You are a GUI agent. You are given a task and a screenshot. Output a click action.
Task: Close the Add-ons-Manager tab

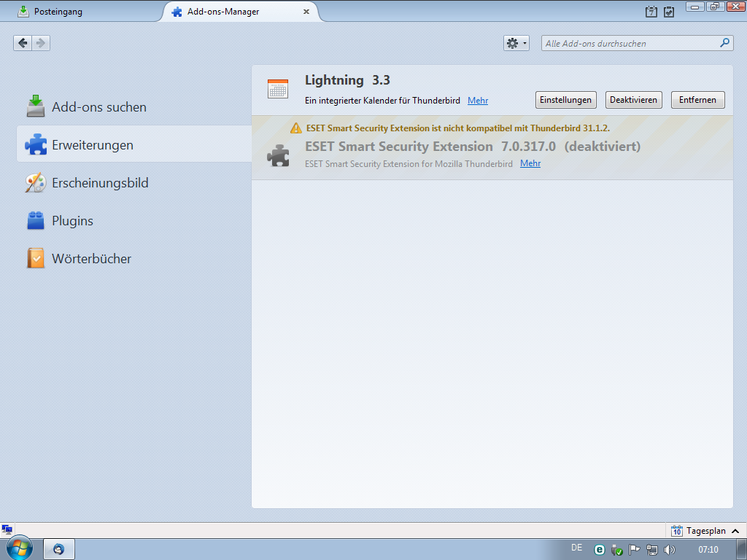(x=306, y=12)
